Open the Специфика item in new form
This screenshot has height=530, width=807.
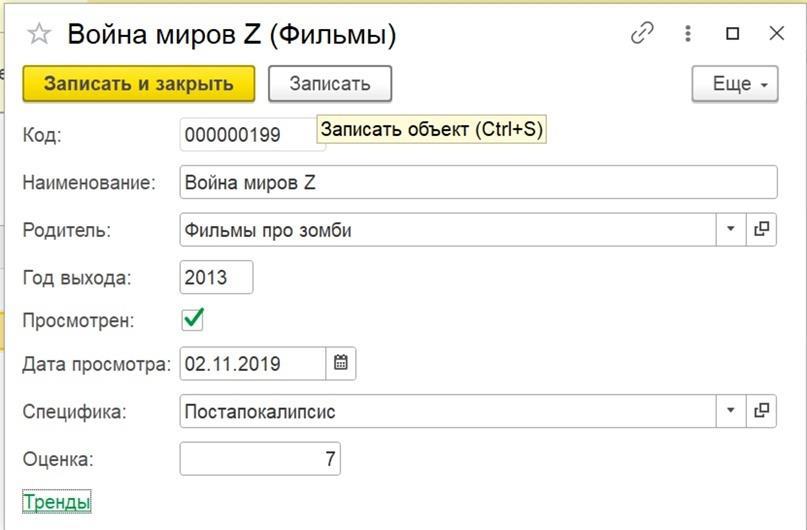pyautogui.click(x=761, y=411)
